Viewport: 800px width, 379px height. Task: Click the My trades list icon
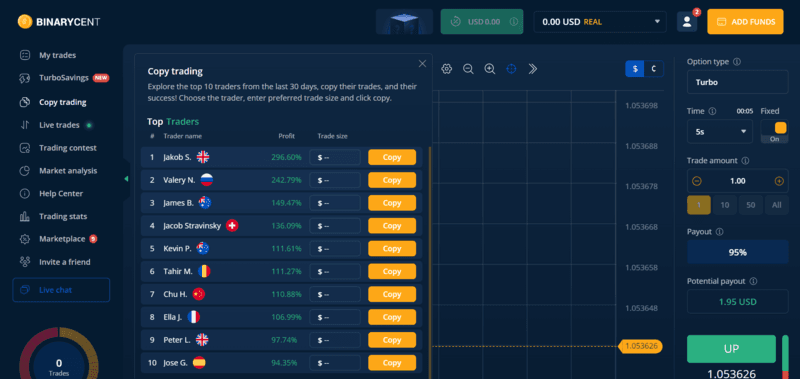(x=24, y=55)
